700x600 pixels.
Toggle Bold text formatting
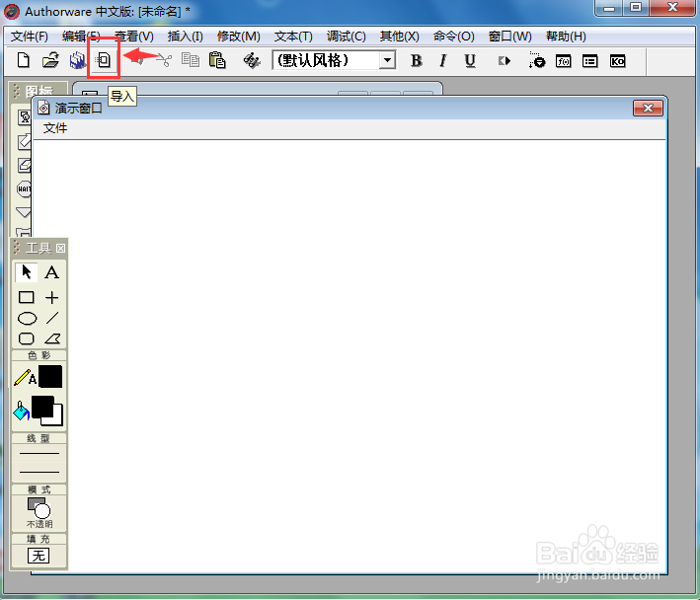tap(416, 60)
